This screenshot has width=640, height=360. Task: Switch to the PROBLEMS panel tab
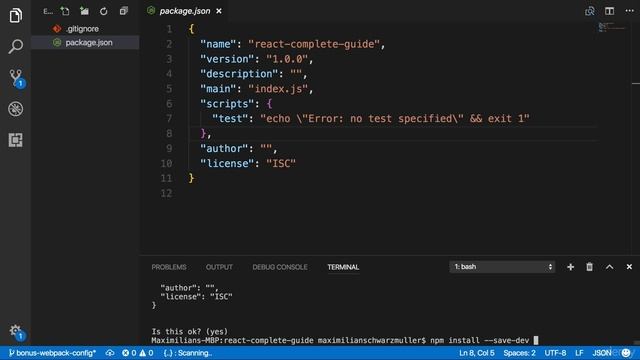click(169, 267)
